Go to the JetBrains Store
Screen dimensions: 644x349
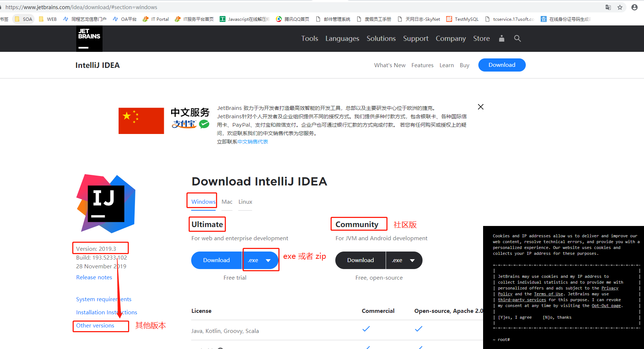482,38
